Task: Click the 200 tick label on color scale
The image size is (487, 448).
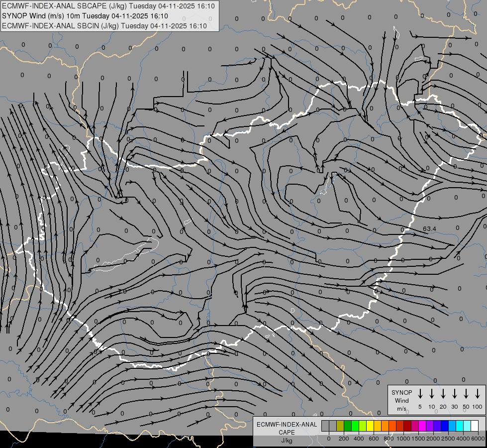Action: 344,439
